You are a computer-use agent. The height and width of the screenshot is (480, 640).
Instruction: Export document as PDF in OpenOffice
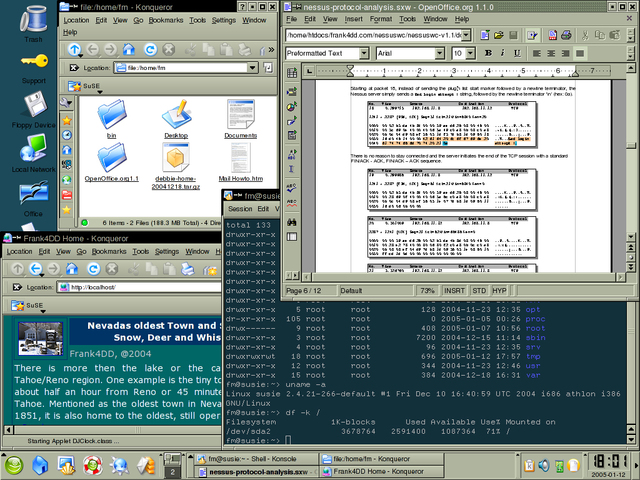click(552, 35)
